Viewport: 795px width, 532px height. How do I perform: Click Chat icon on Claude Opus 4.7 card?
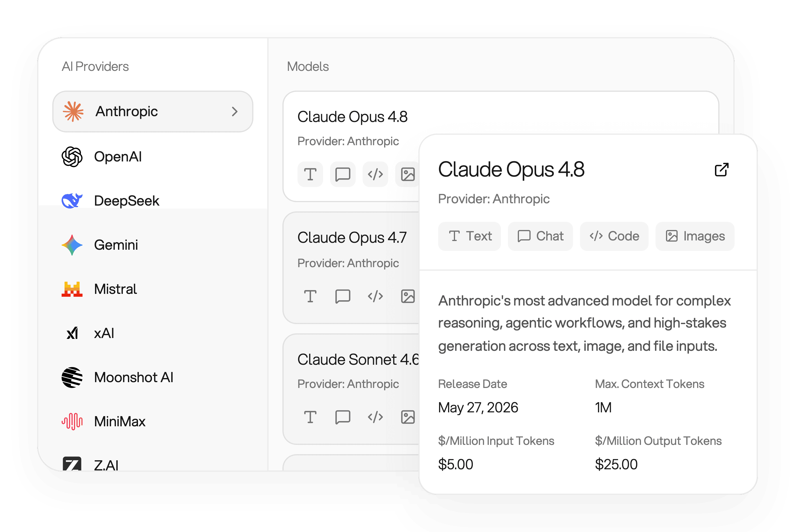343,296
